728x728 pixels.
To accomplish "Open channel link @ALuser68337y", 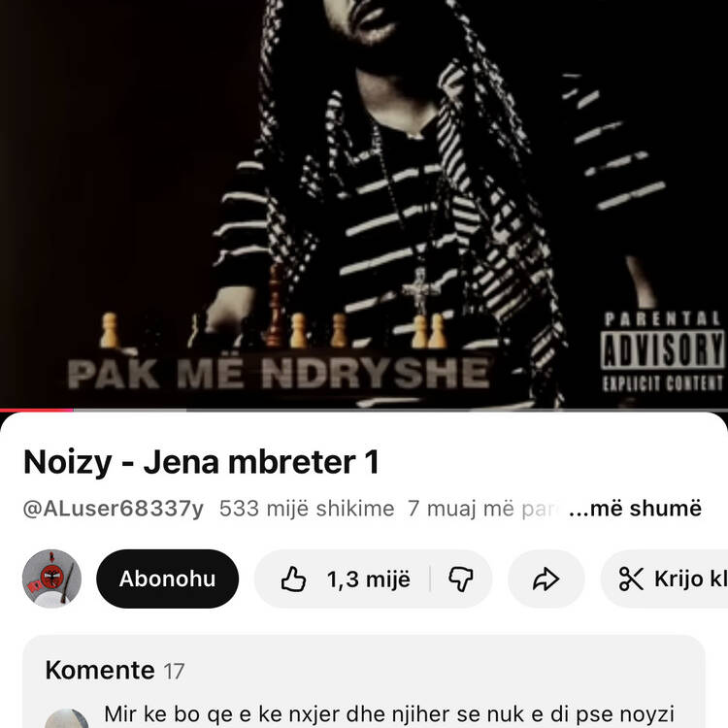I will (x=114, y=509).
